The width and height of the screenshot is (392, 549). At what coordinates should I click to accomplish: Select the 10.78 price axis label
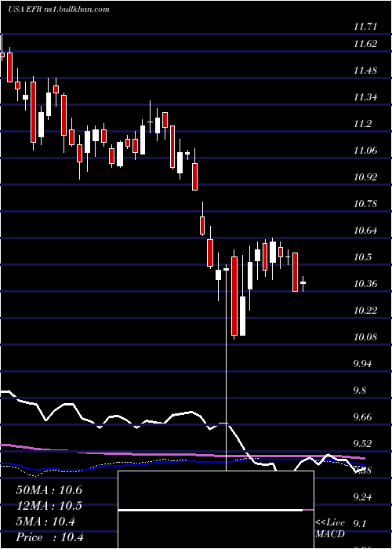click(x=365, y=203)
